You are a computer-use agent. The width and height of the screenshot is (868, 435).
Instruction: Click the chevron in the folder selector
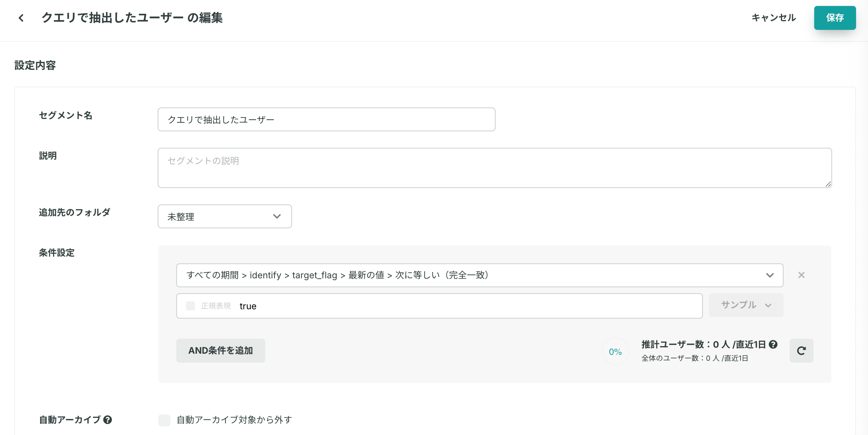tap(277, 216)
